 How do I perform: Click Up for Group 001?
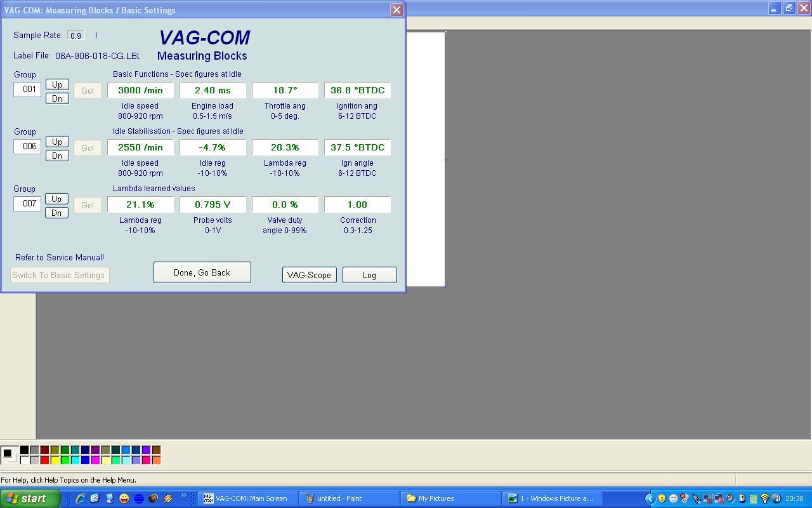(x=57, y=84)
